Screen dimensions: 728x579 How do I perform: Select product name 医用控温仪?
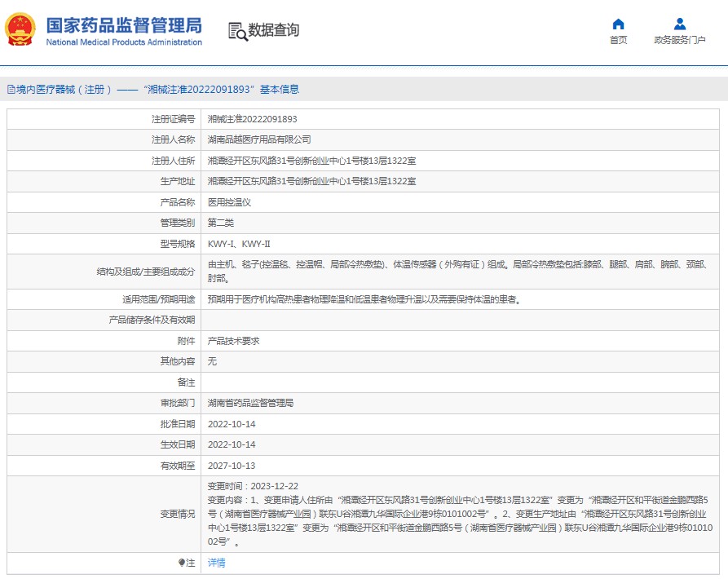(x=229, y=202)
